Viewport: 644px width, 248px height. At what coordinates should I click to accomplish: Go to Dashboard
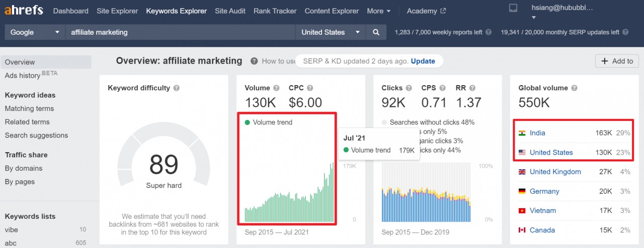click(70, 11)
